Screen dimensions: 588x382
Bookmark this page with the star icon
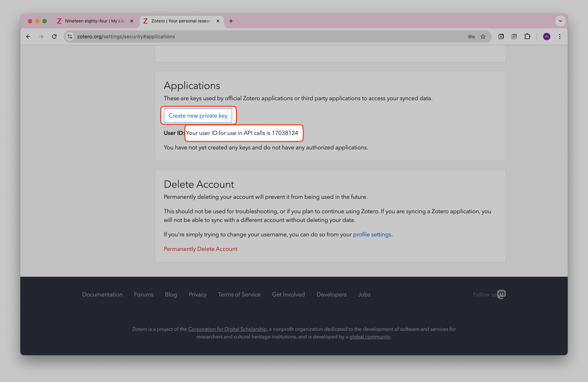tap(483, 37)
